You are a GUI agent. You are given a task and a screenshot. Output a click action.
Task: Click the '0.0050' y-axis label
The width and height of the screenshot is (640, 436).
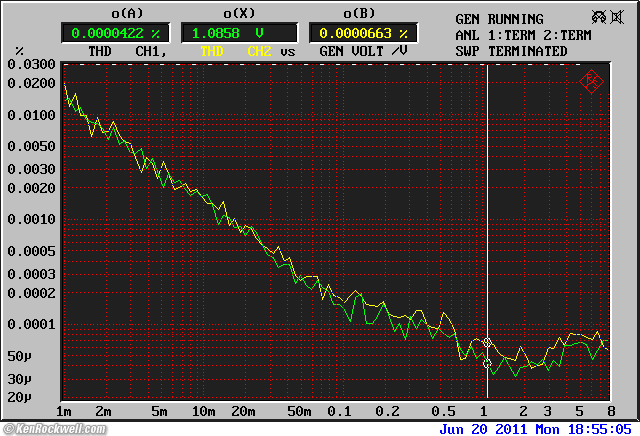tap(31, 146)
